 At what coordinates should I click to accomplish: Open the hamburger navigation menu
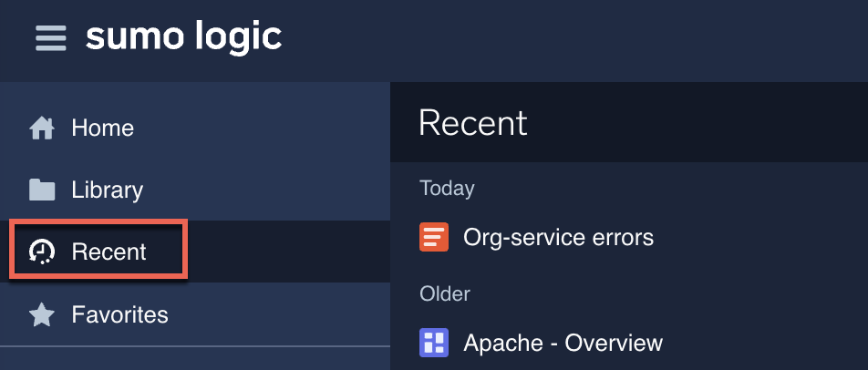click(x=51, y=38)
